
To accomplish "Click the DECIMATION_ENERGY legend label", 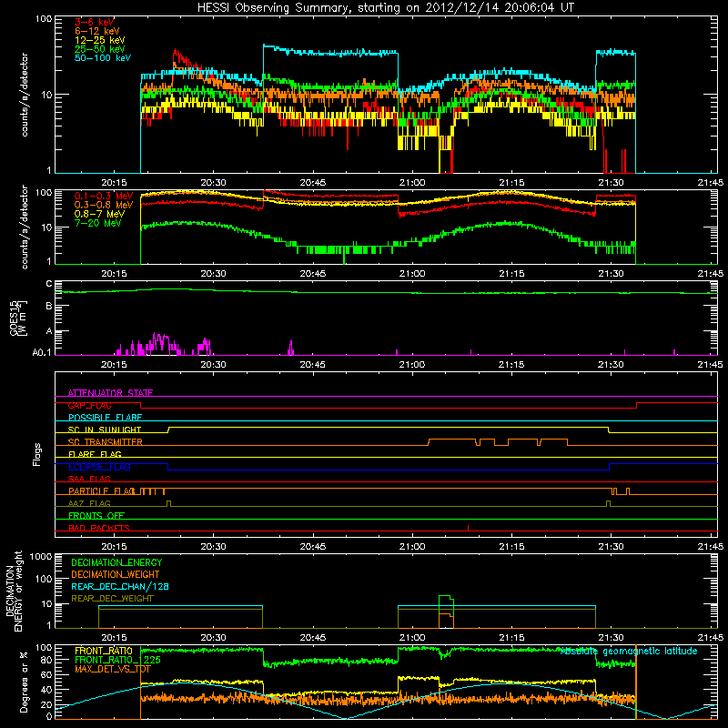I will 116,562.
